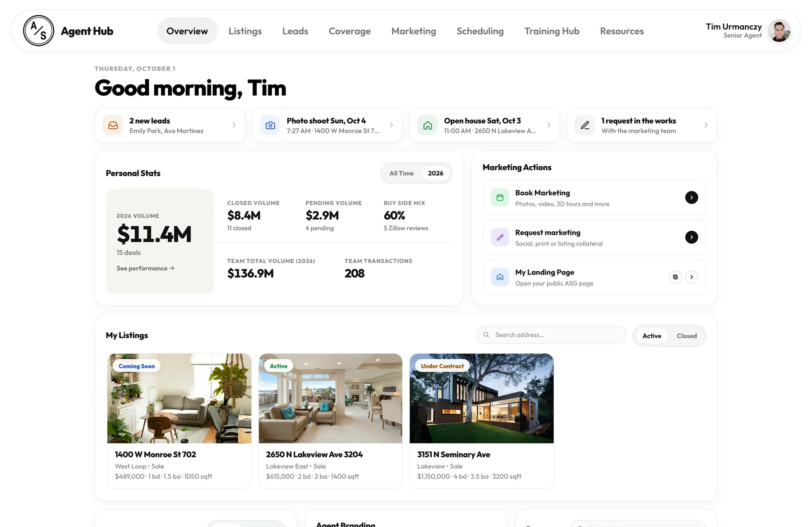Viewport: 812px width, 527px height.
Task: Open Tim Urmanczy's profile avatar
Action: [779, 31]
